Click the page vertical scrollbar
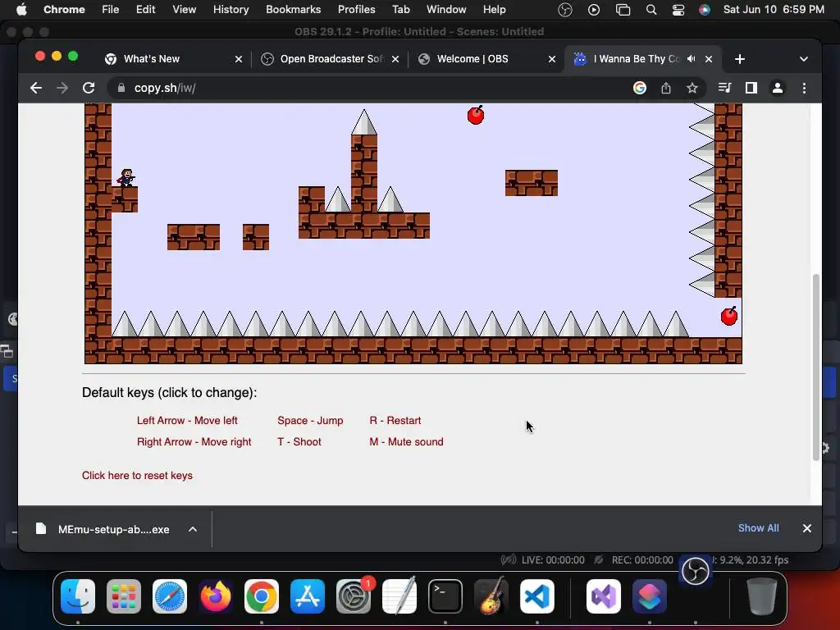Viewport: 840px width, 630px height. [816, 367]
